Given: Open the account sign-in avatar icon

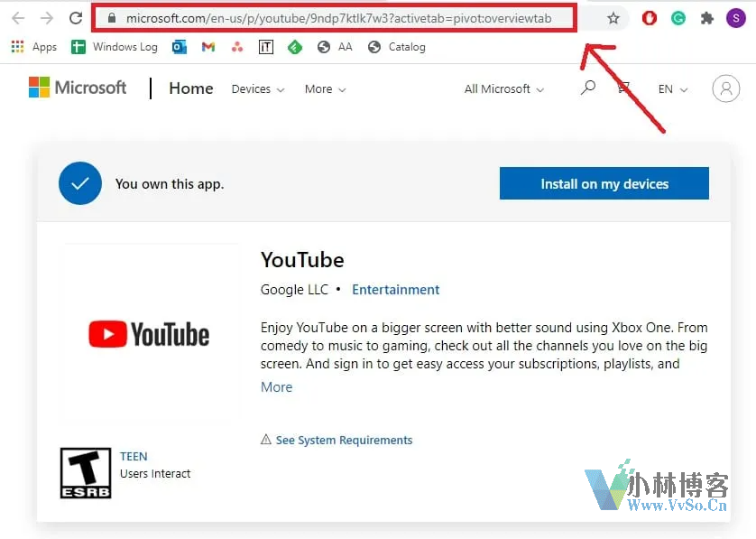Looking at the screenshot, I should (725, 88).
